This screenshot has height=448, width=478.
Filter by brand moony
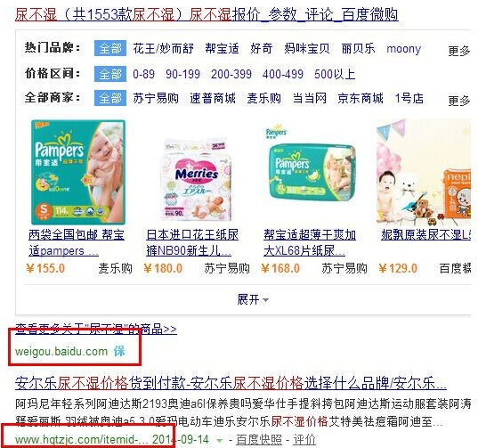(403, 48)
